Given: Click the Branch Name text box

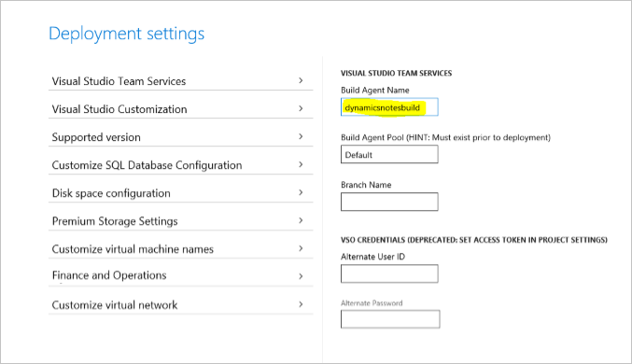Looking at the screenshot, I should pos(389,202).
